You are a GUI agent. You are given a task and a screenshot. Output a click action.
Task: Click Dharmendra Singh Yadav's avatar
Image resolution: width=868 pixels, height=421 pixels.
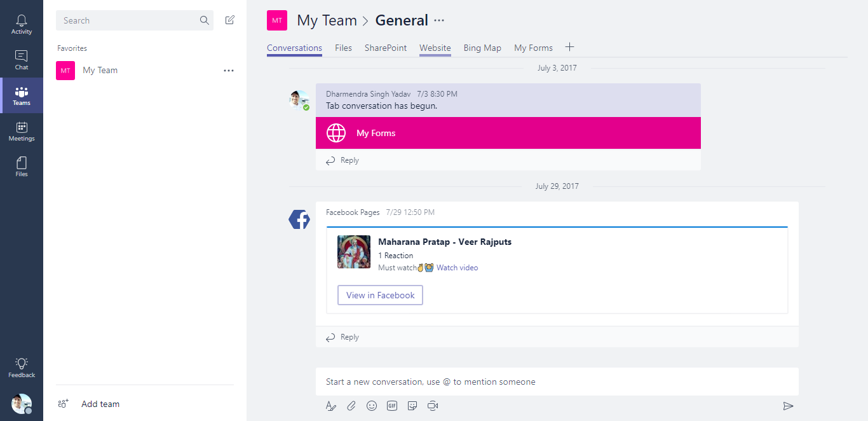[299, 100]
